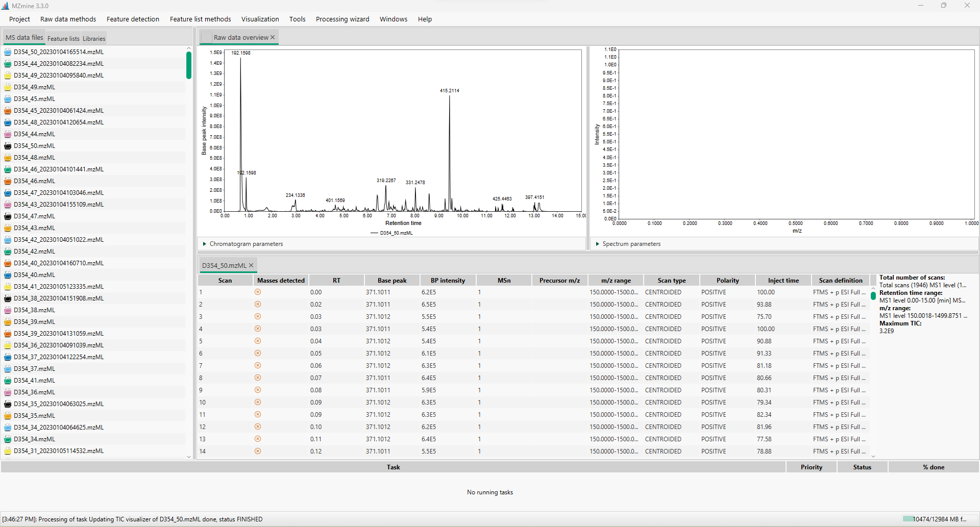Screen dimensions: 980x527
Task: Open the Visualization menu
Action: point(260,19)
